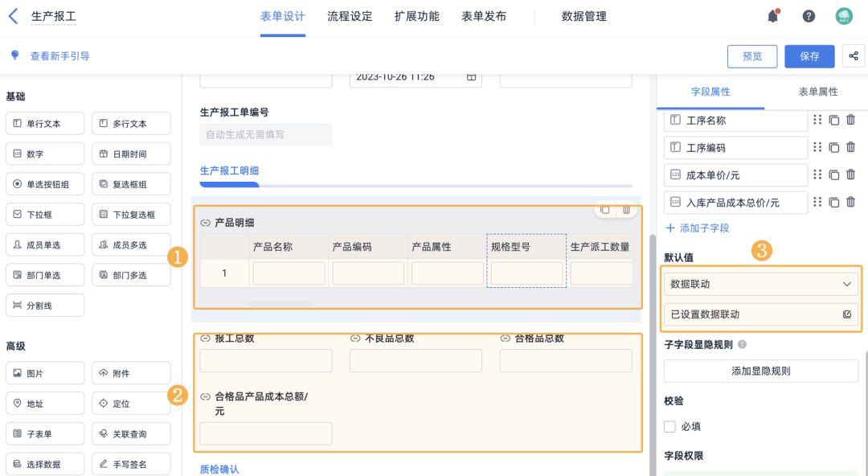Add a 手写签名 component

[131, 465]
